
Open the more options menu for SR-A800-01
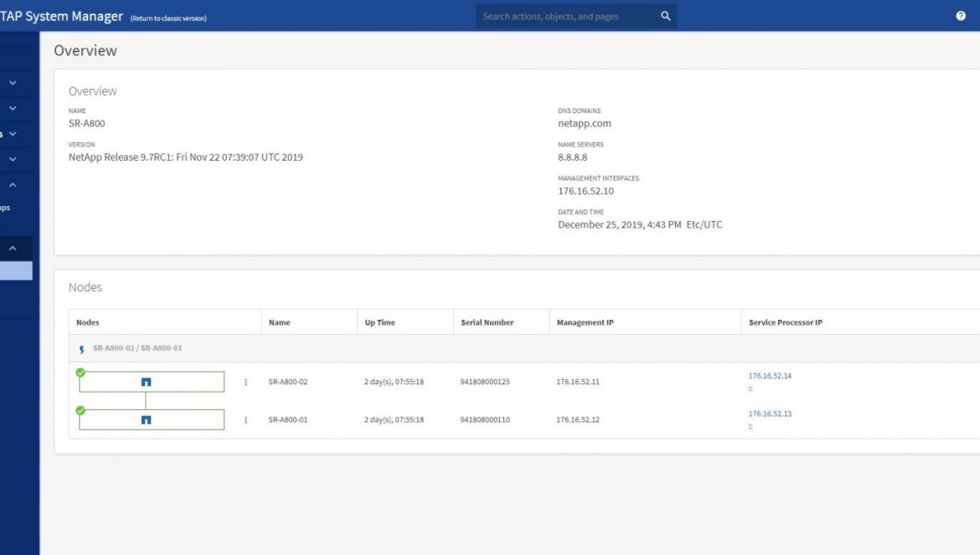tap(245, 420)
